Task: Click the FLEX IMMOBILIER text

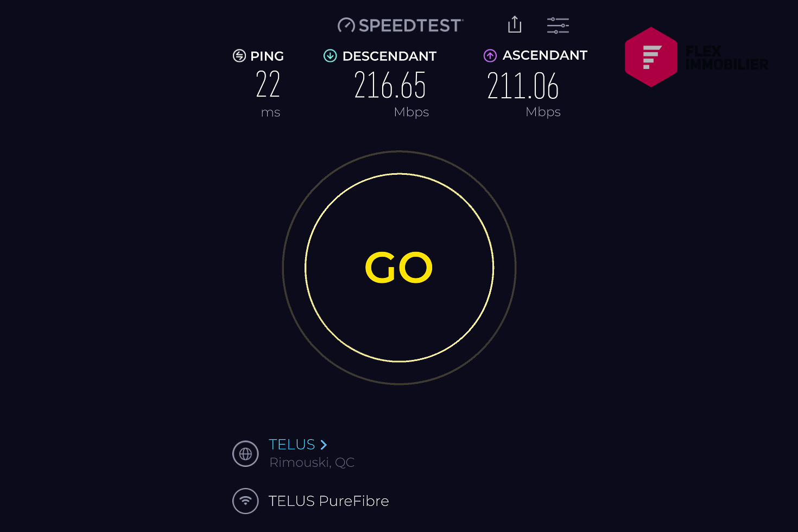Action: coord(726,58)
